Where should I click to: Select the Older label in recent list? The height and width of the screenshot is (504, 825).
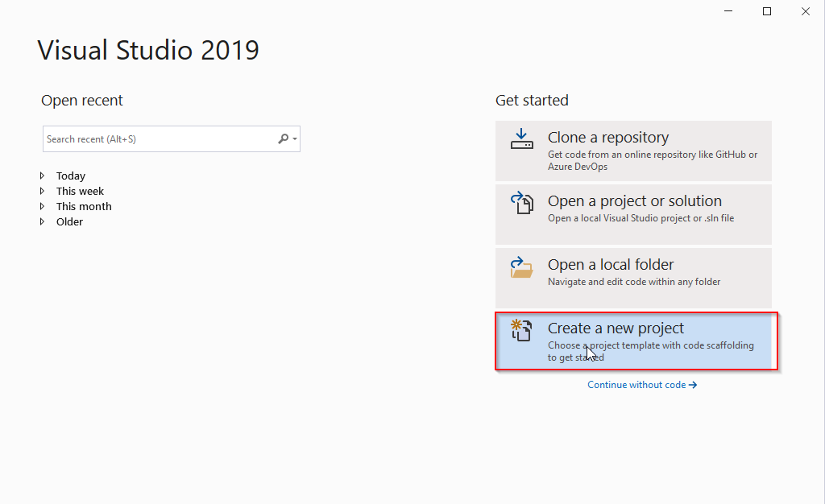click(69, 221)
